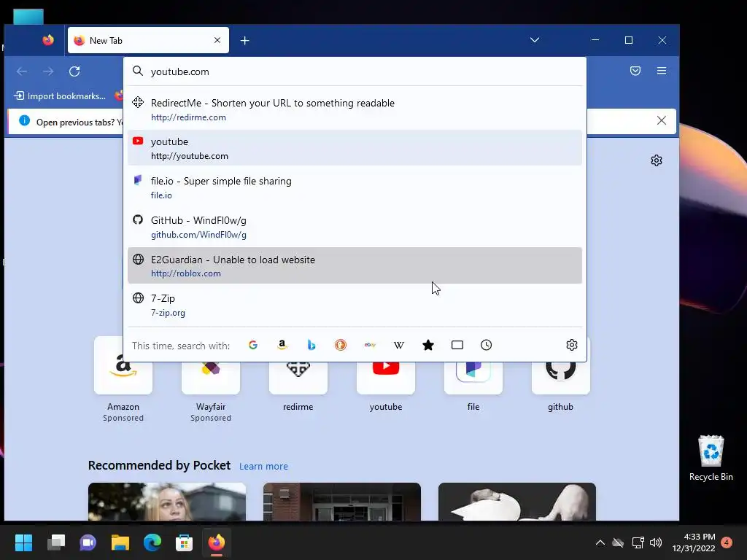The width and height of the screenshot is (747, 560).
Task: Open Wayfair sponsored shortcut tile
Action: pyautogui.click(x=211, y=381)
